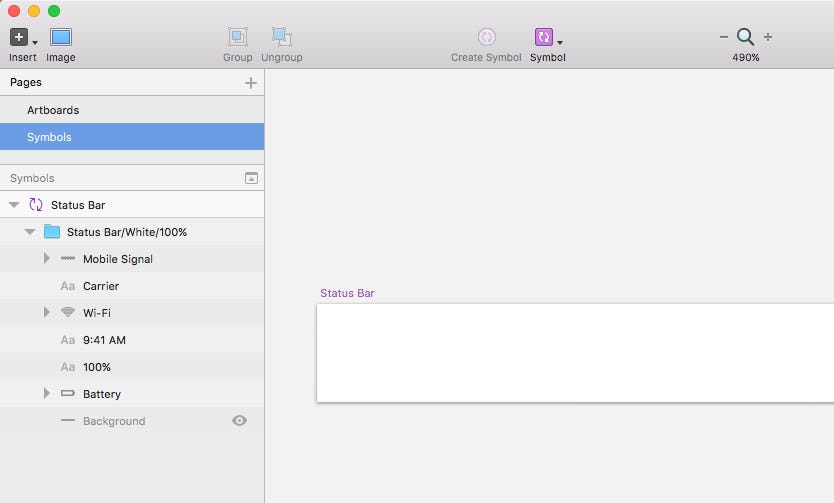Maximize window with green button
Viewport: 834px width, 503px height.
click(54, 11)
